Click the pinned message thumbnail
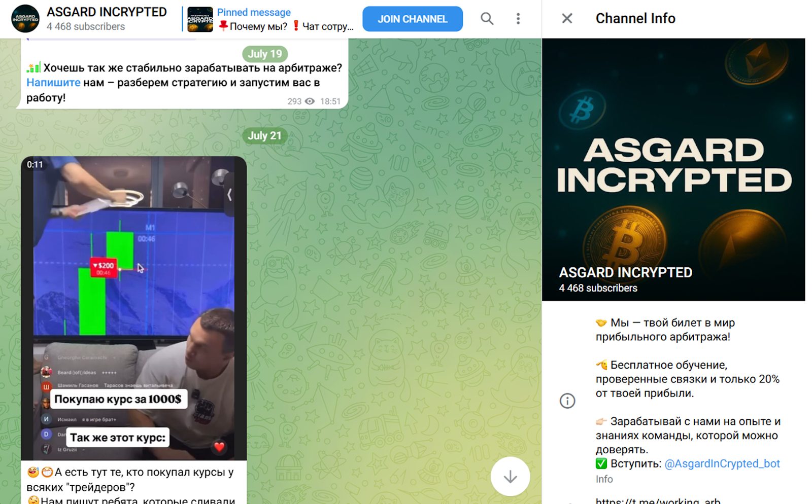812x504 pixels. pos(200,19)
